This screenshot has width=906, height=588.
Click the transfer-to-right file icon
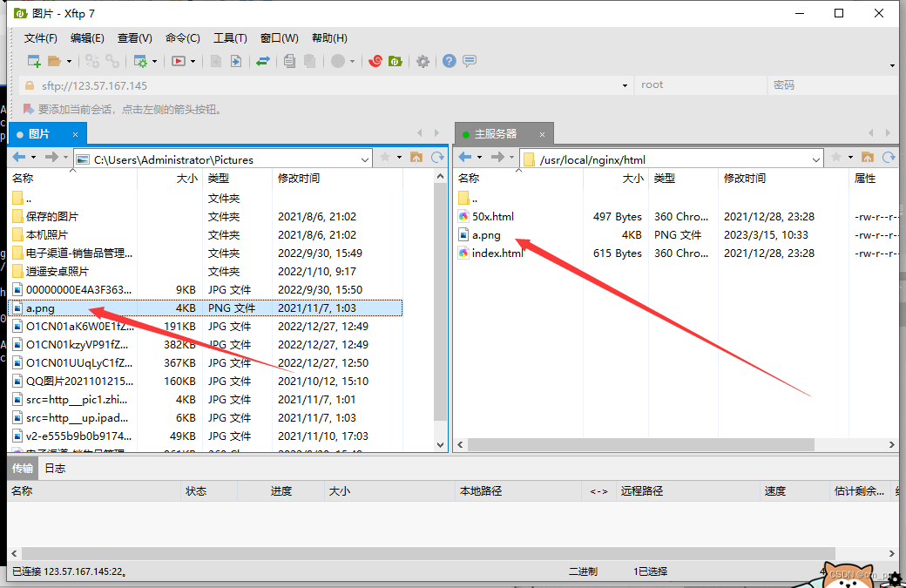(236, 61)
